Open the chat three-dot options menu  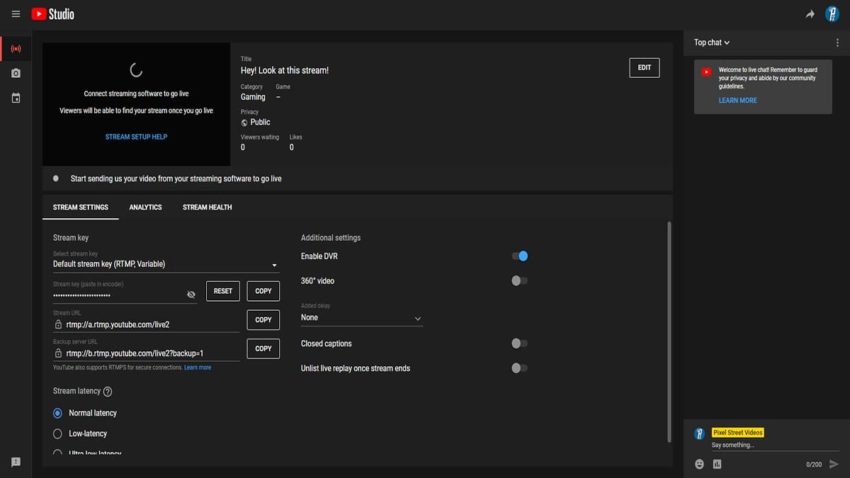pos(837,42)
